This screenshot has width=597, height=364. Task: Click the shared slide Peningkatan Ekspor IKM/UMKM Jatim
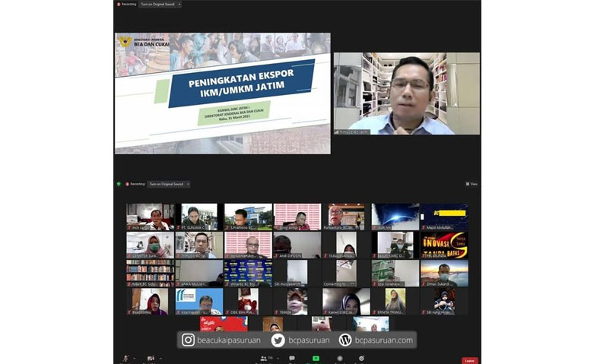click(x=222, y=93)
